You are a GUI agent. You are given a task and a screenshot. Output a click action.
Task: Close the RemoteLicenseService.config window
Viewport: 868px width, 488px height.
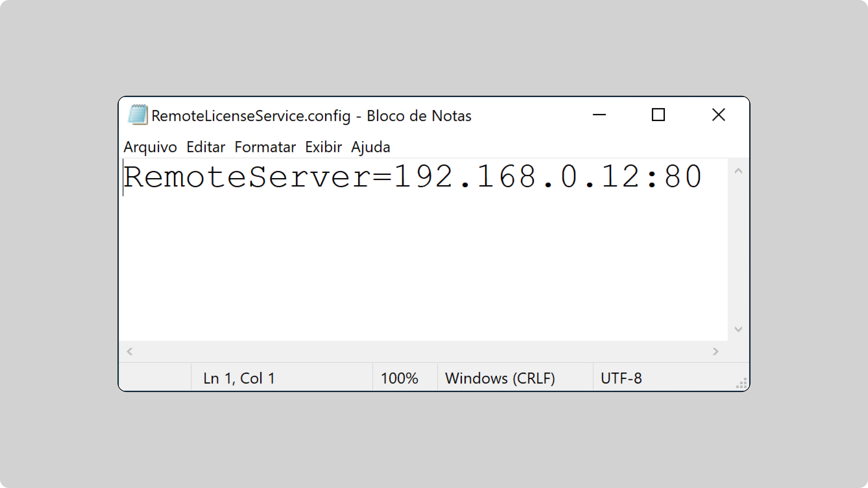click(x=718, y=115)
